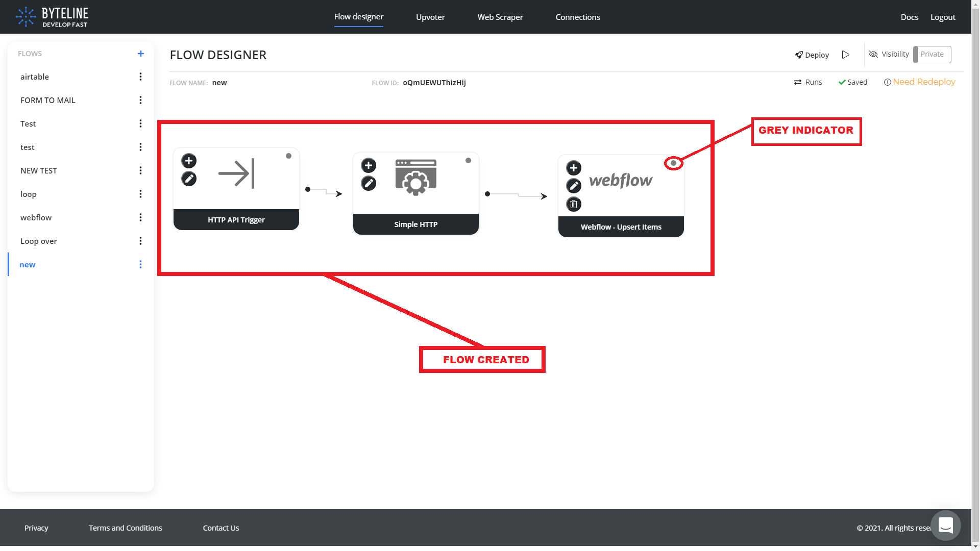Switch to Flow designer tab
This screenshot has height=551, width=980.
coord(359,17)
